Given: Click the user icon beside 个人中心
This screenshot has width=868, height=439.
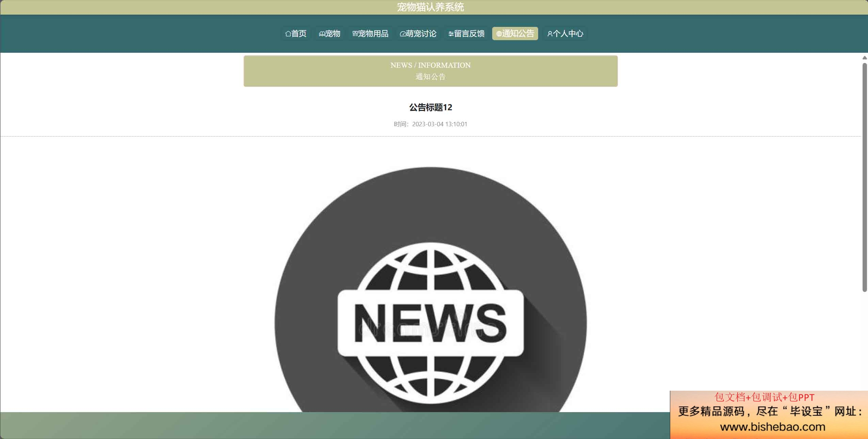Looking at the screenshot, I should click(550, 34).
